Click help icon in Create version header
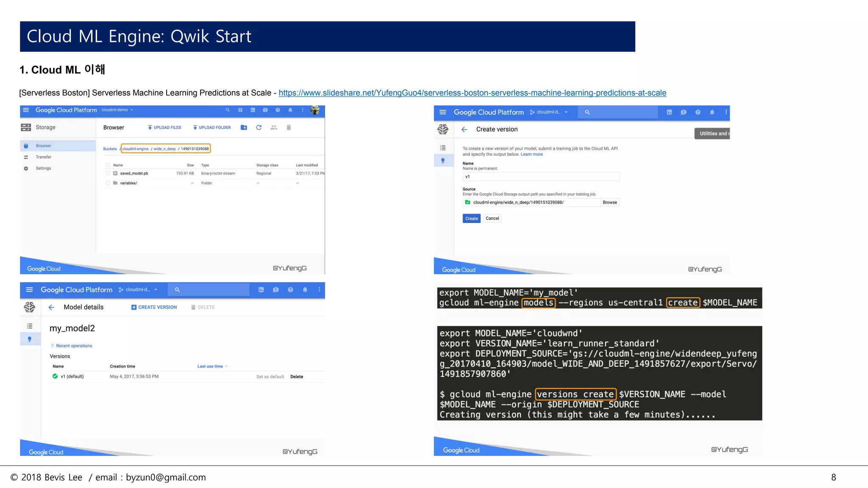 click(x=698, y=112)
